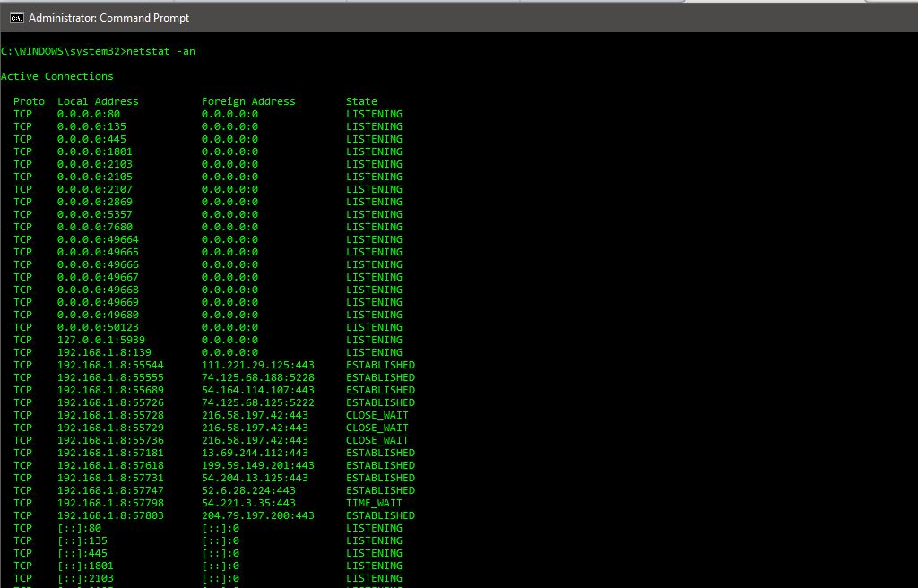Select the Proto column header
The width and height of the screenshot is (918, 588).
click(29, 101)
